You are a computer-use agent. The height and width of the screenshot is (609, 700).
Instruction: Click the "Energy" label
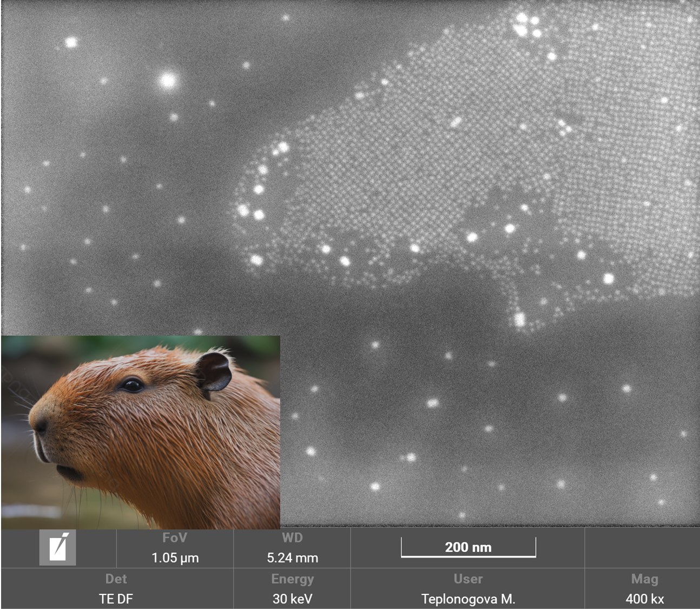point(292,579)
